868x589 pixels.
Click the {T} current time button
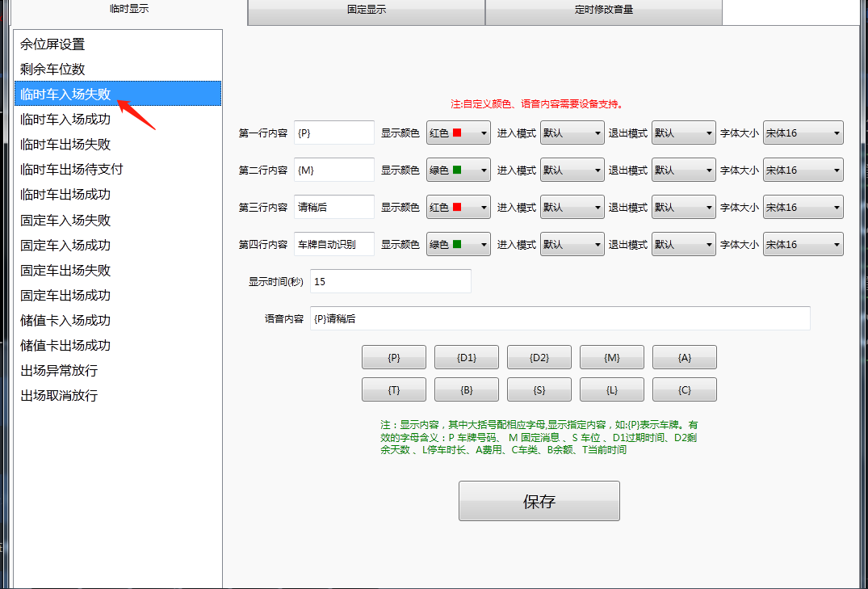[394, 389]
